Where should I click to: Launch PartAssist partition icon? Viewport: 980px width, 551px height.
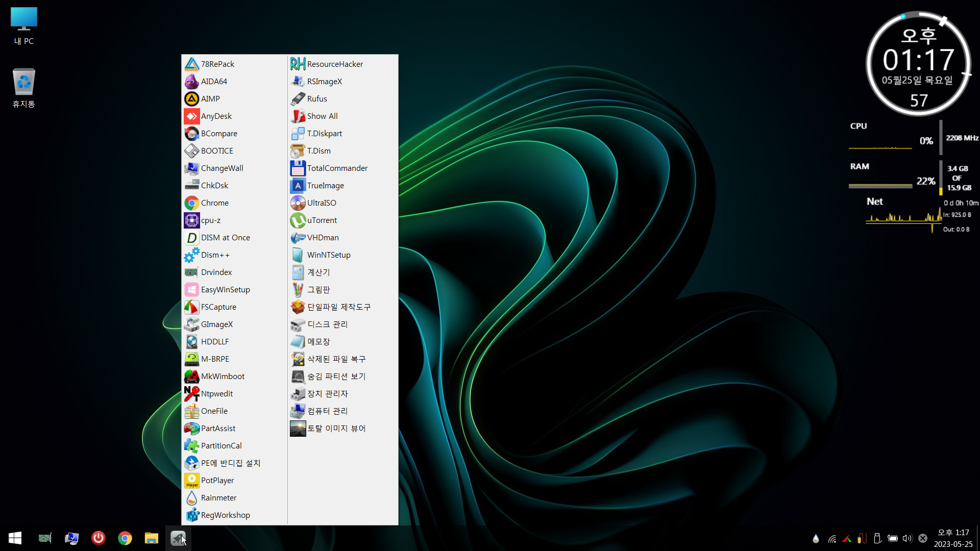[x=191, y=428]
